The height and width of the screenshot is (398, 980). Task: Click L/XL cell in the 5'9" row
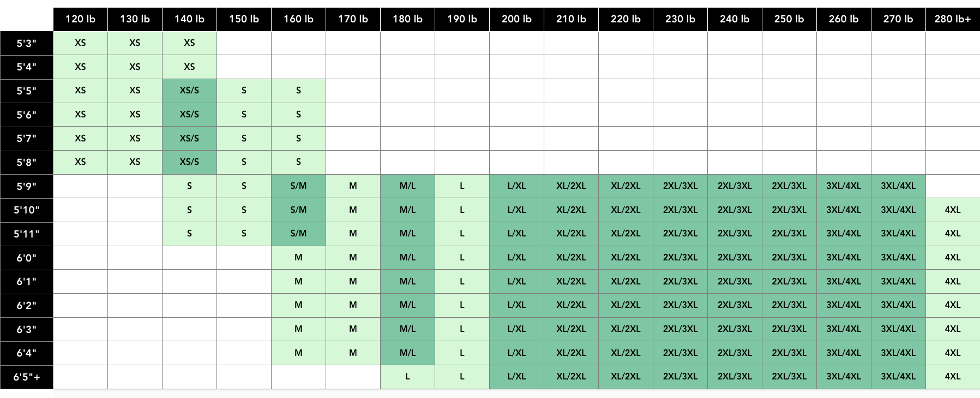[516, 186]
